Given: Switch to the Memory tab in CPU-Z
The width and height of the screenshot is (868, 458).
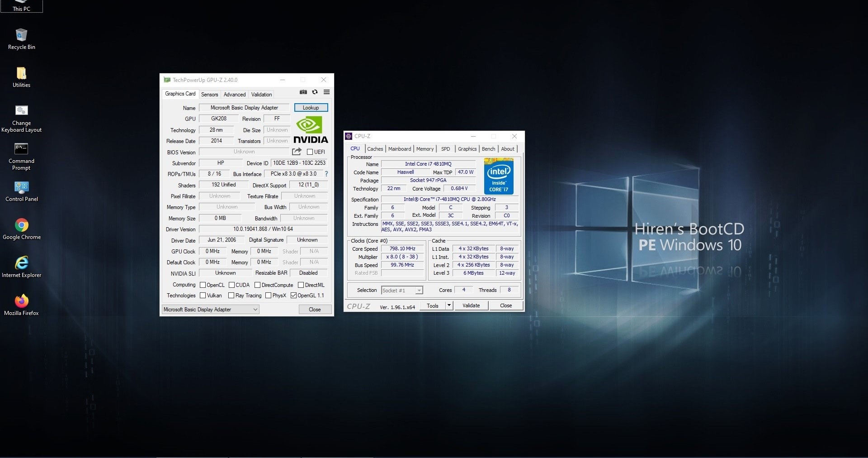Looking at the screenshot, I should pos(425,149).
